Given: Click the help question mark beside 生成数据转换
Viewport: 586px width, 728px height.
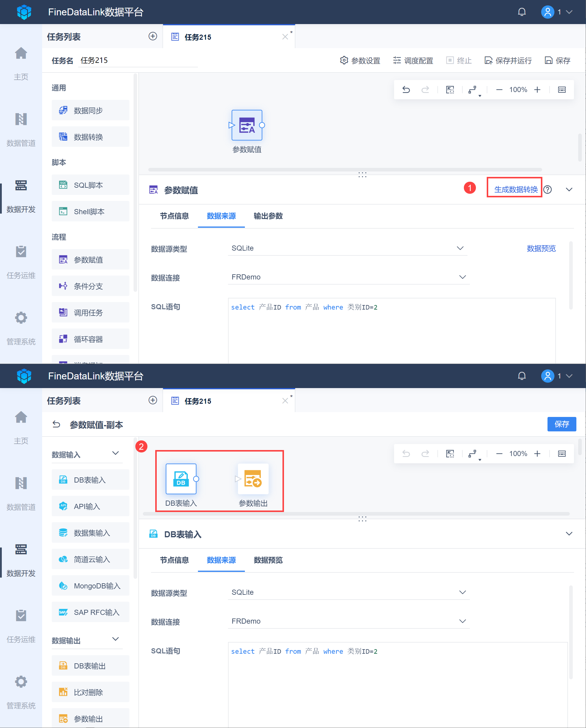Looking at the screenshot, I should 547,190.
